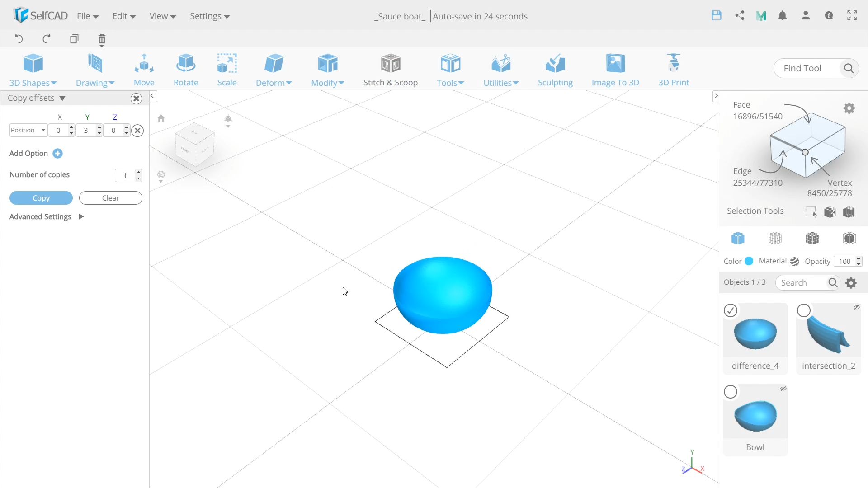Open the Deform dropdown
This screenshot has height=488, width=868.
[x=274, y=70]
